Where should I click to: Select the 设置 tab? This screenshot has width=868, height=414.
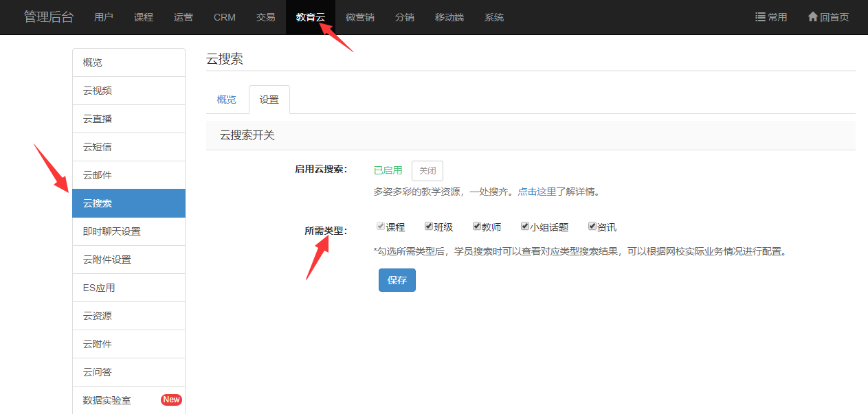tap(269, 100)
